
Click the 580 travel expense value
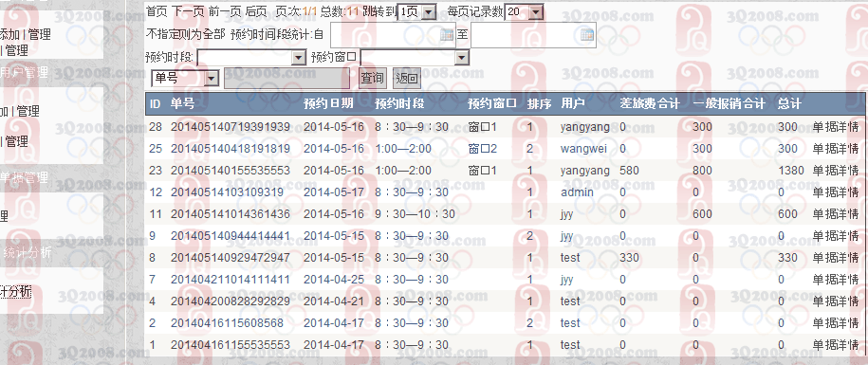click(x=629, y=171)
